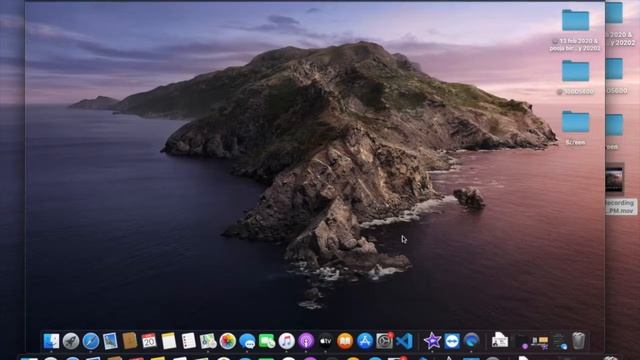Screen dimensions: 640x360
Task: Open the App Store in Dock
Action: click(365, 341)
